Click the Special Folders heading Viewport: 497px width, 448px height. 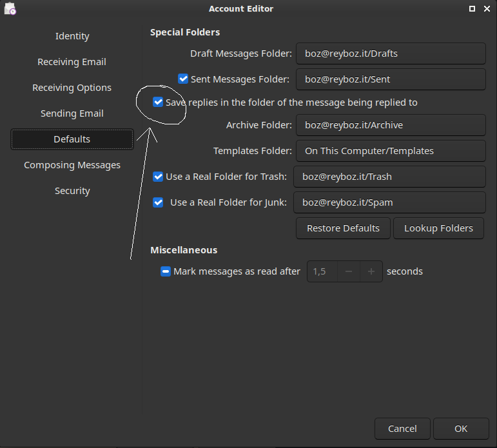pos(185,32)
